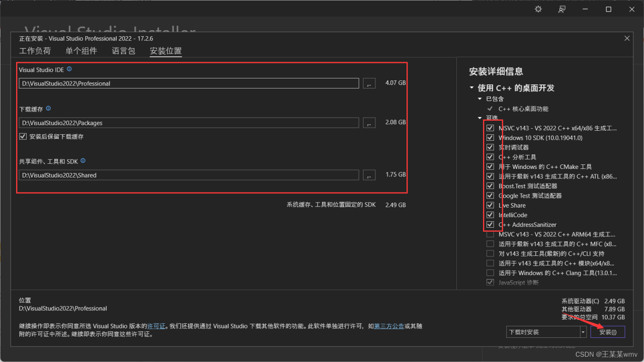Check the C++ Clang 工具 component
Image resolution: width=644 pixels, height=362 pixels.
[490, 273]
